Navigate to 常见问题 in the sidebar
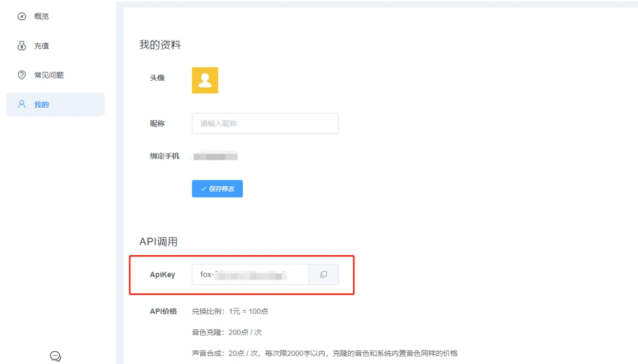The width and height of the screenshot is (638, 364). pos(50,75)
